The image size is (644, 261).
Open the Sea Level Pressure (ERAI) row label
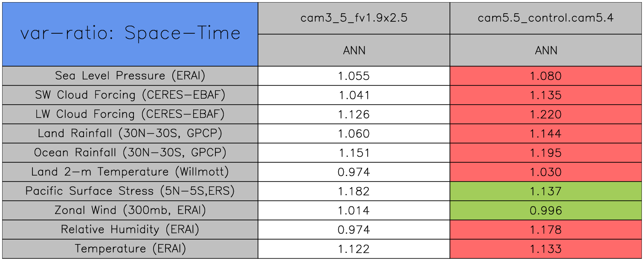point(130,76)
